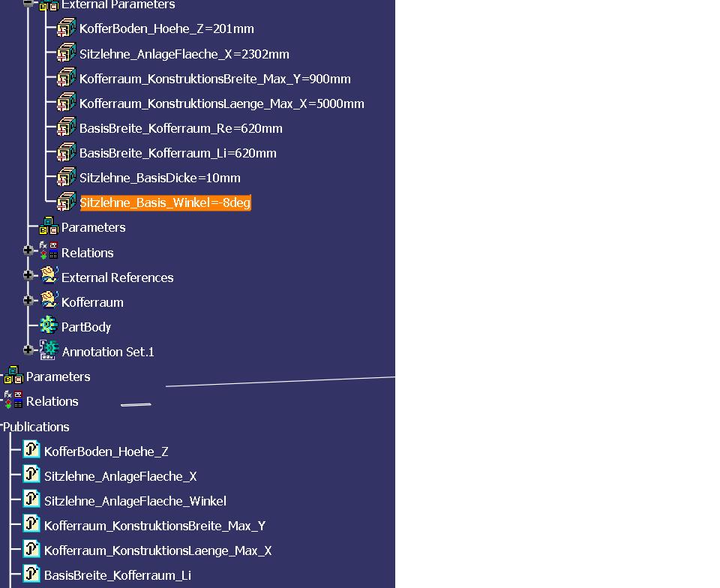Click the External References geometrical set icon

[49, 275]
